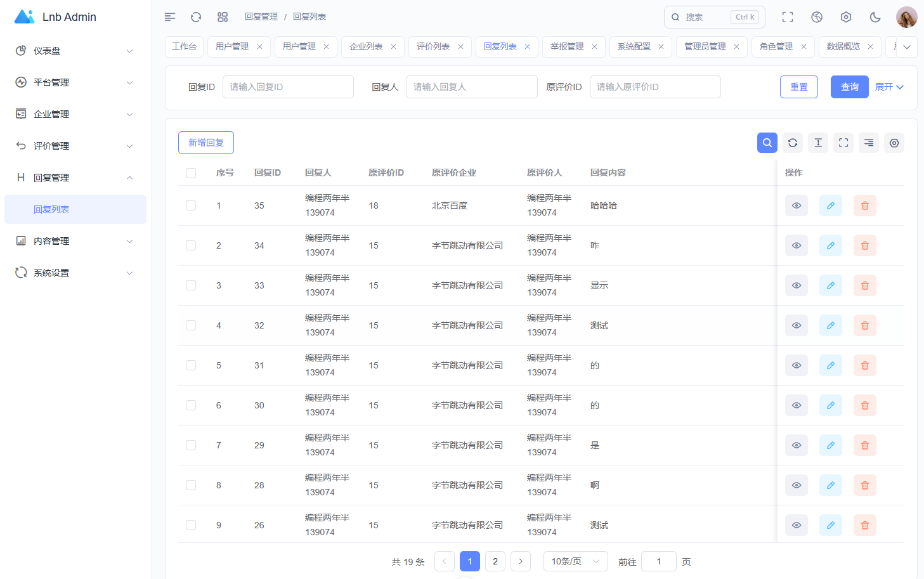Expand the 平台管理 sidebar menu

[x=75, y=82]
